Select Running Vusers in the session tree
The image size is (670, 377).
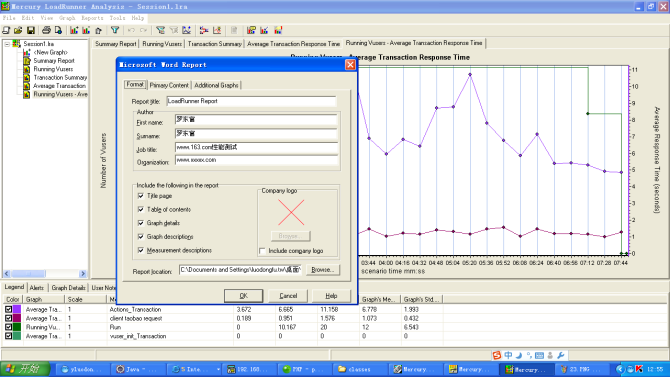pyautogui.click(x=53, y=69)
